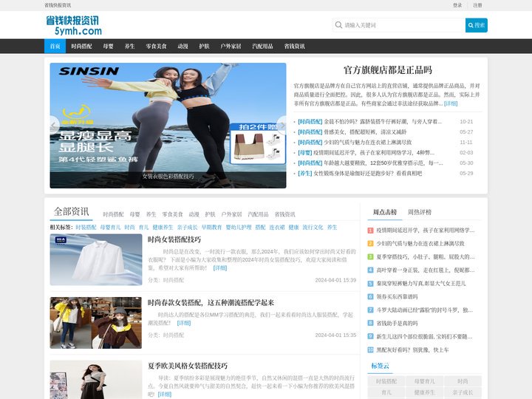The image size is (532, 399).
Task: Open ranked article 省钱助手是真的吗
Action: coord(397,324)
